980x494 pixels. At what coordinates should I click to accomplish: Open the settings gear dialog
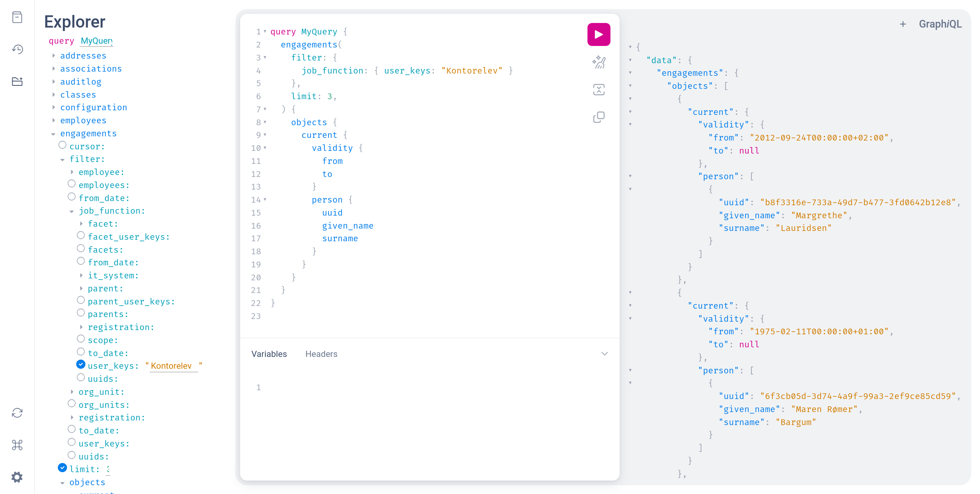17,477
